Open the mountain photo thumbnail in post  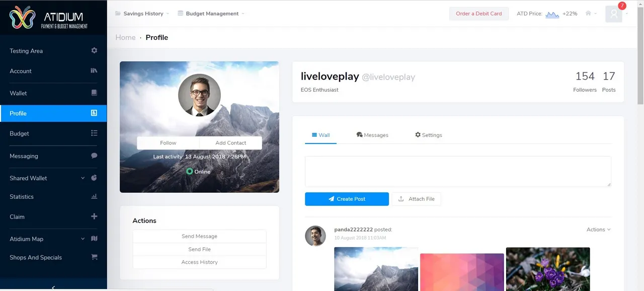tap(376, 269)
